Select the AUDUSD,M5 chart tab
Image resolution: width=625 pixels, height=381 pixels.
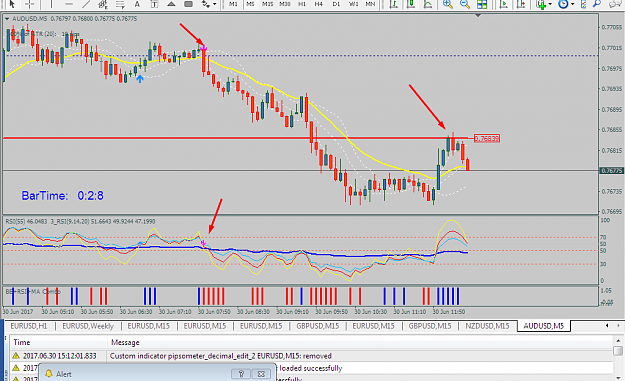544,326
